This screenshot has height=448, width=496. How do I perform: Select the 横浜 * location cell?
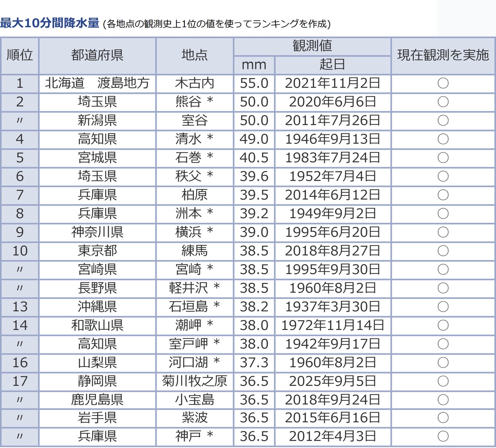(195, 232)
